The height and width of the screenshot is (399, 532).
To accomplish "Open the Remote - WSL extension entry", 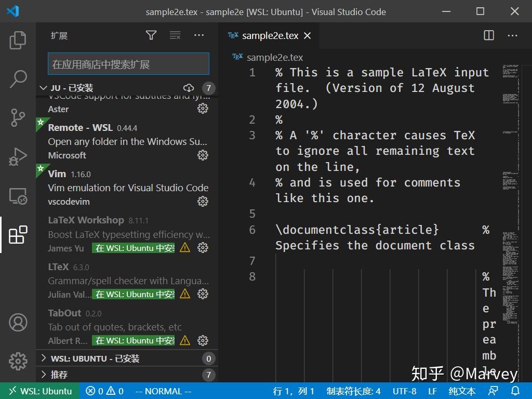I will click(x=127, y=141).
